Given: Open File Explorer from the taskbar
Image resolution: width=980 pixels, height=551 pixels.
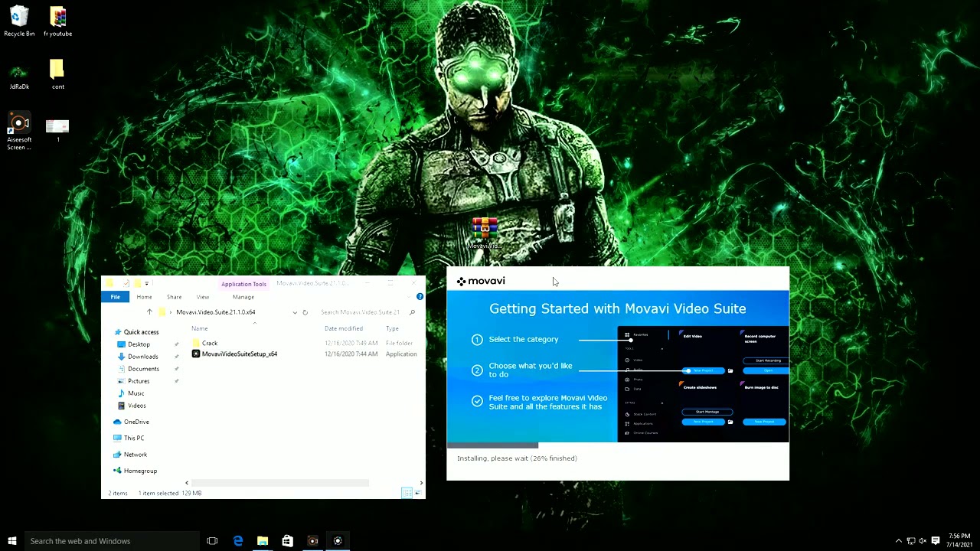Looking at the screenshot, I should coord(263,541).
